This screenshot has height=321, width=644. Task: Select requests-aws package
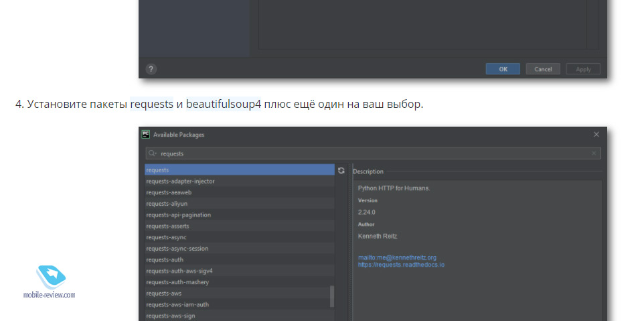pyautogui.click(x=240, y=294)
